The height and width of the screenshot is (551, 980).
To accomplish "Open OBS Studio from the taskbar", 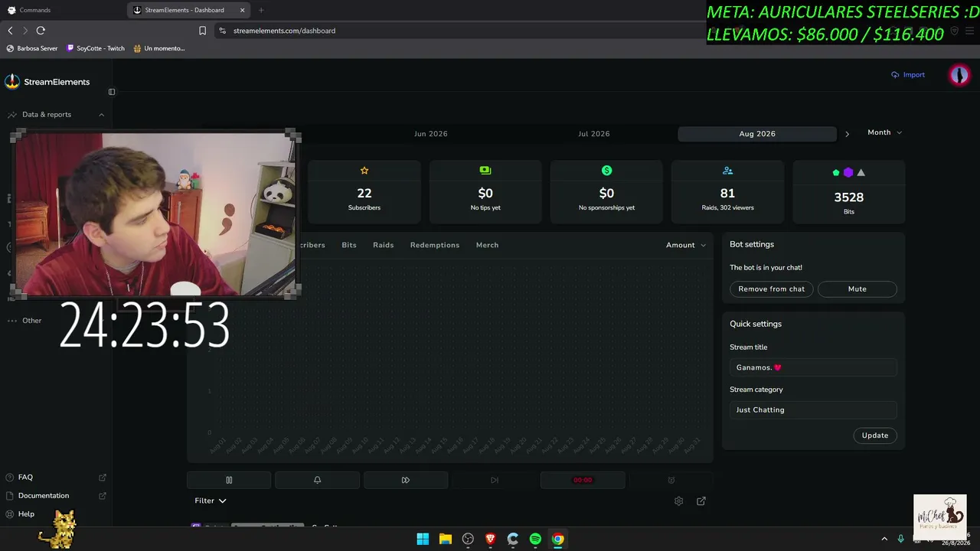I will pos(468,539).
